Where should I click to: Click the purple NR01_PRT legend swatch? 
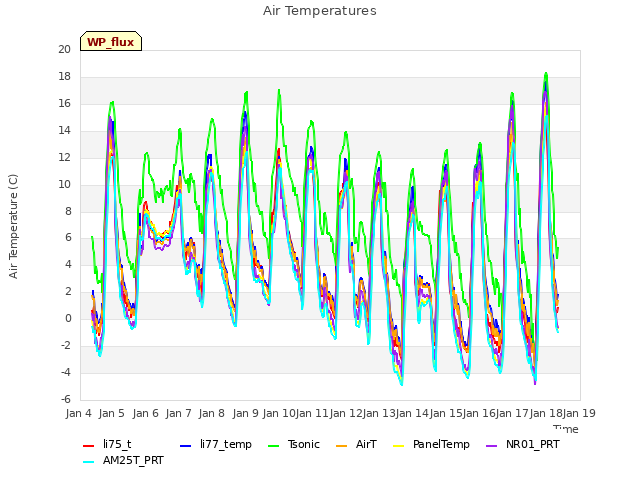[x=491, y=446]
